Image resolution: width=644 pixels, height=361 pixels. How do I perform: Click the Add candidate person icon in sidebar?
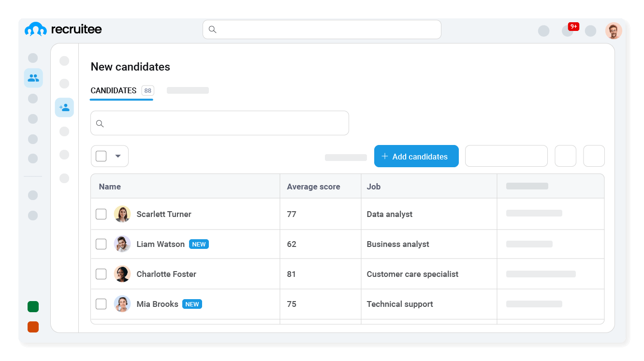(64, 107)
